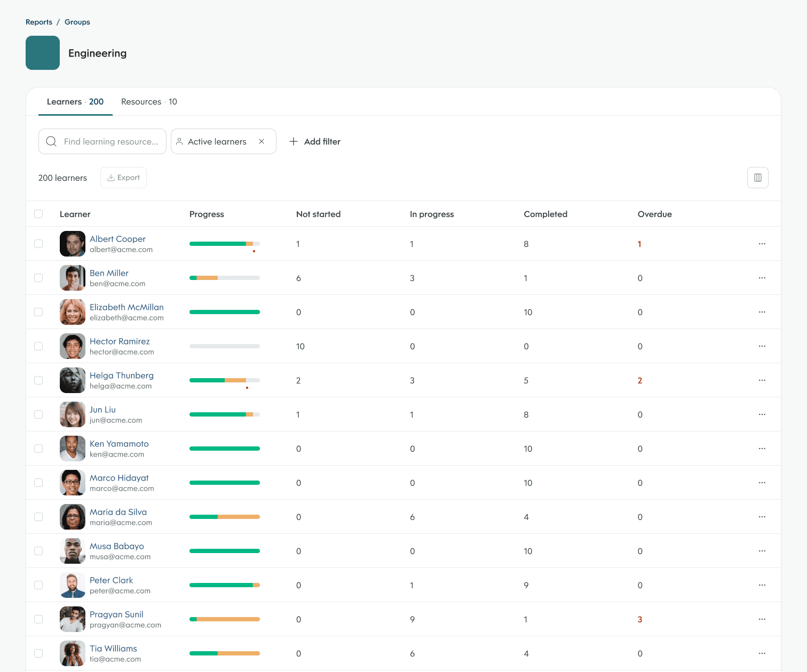Switch to the Resources tab
The height and width of the screenshot is (672, 807).
point(149,102)
